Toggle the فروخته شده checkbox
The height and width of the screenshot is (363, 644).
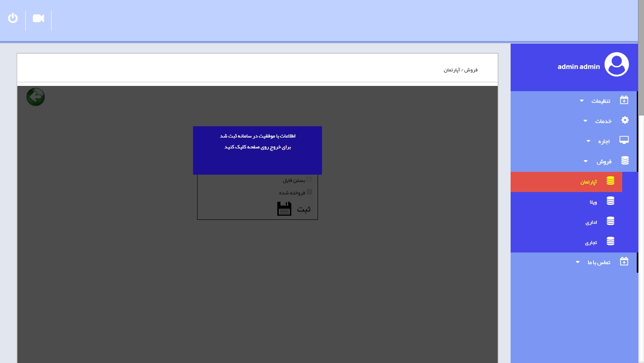point(309,192)
